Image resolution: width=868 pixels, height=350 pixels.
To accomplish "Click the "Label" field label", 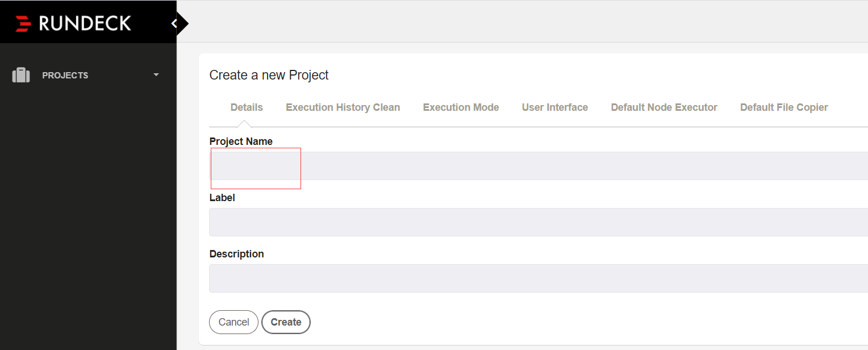I will (222, 198).
